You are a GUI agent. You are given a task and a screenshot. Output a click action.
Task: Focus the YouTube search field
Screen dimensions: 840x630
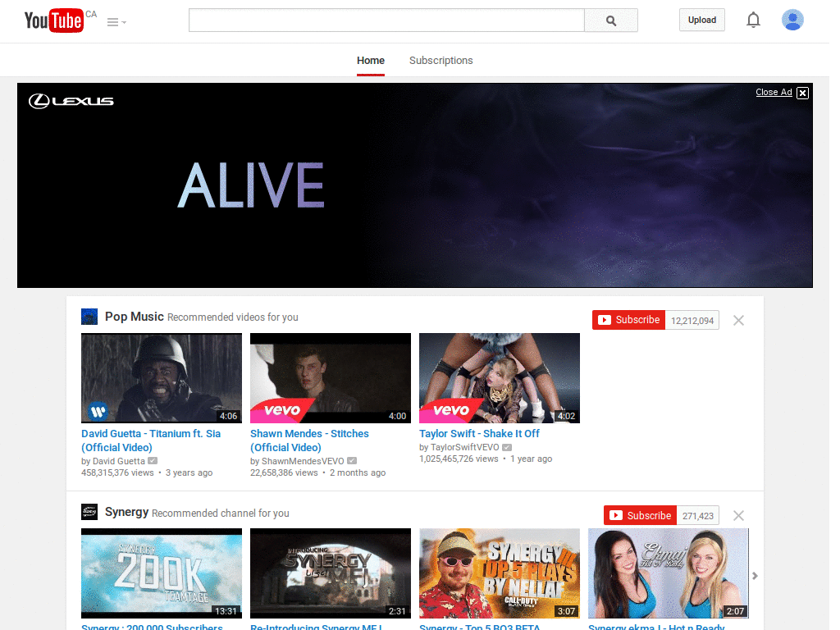[x=386, y=21]
